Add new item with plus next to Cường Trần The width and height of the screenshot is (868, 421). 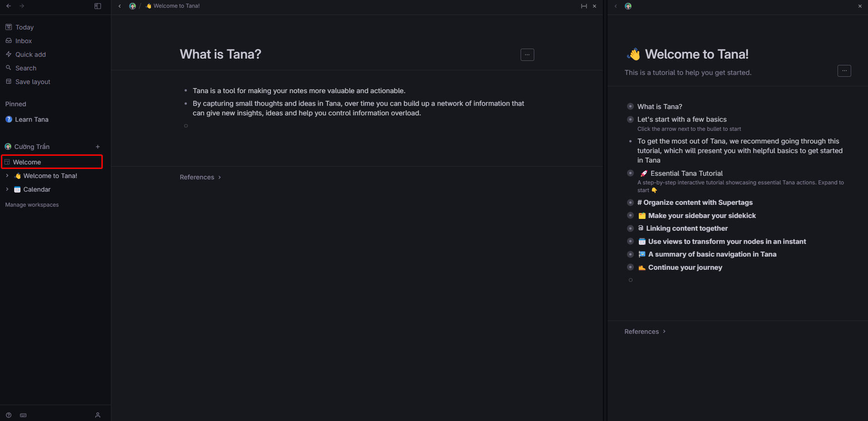click(x=98, y=147)
